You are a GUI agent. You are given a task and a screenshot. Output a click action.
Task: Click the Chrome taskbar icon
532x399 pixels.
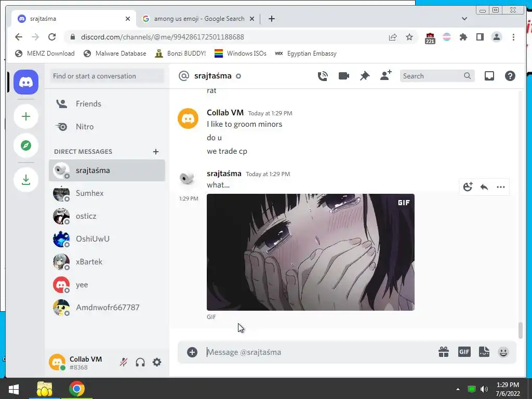coord(77,389)
